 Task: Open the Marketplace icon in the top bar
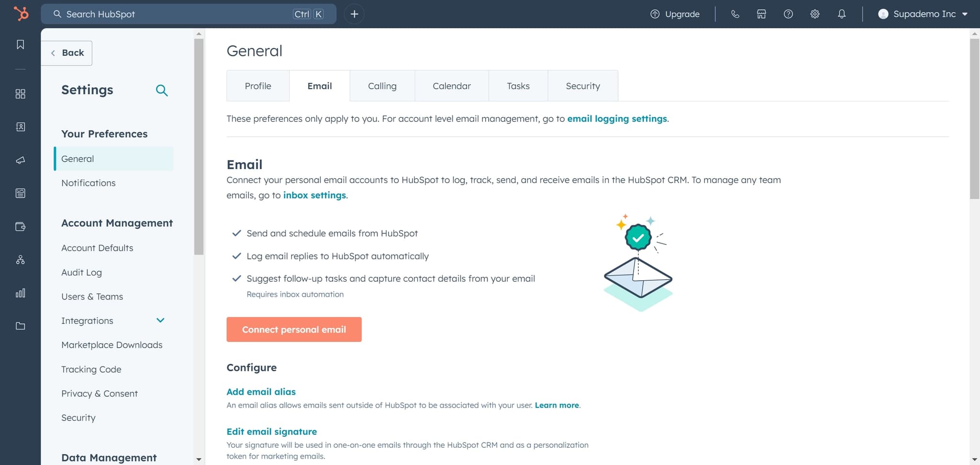click(761, 14)
